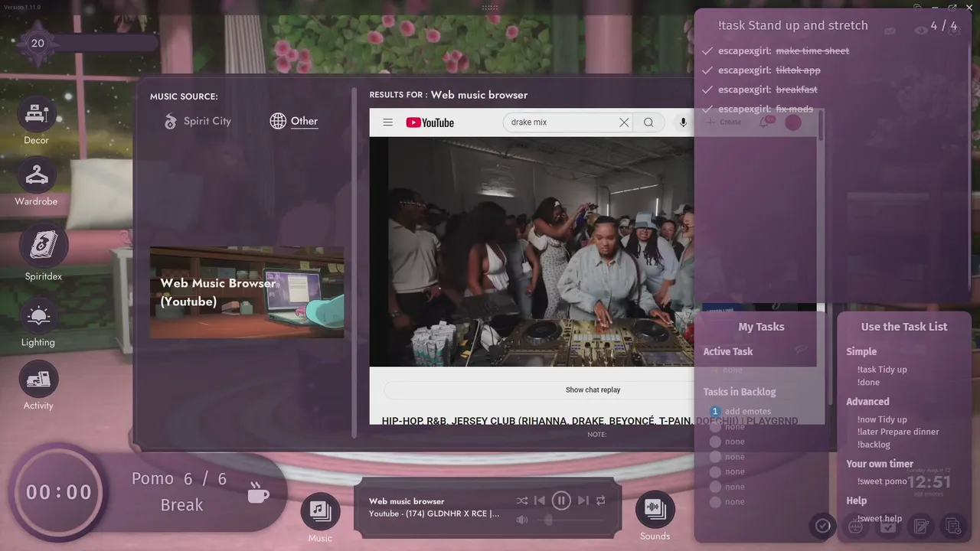
Task: Click the envelope icon in task overlay
Action: point(890,31)
